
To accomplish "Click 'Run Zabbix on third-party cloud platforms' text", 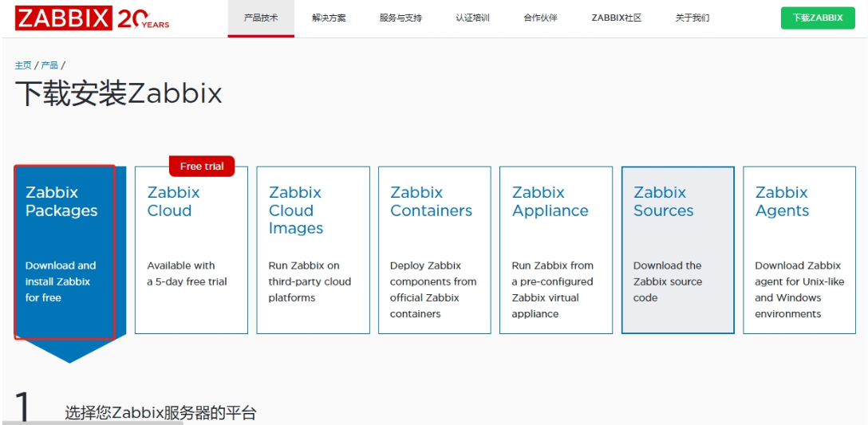I will tap(310, 281).
